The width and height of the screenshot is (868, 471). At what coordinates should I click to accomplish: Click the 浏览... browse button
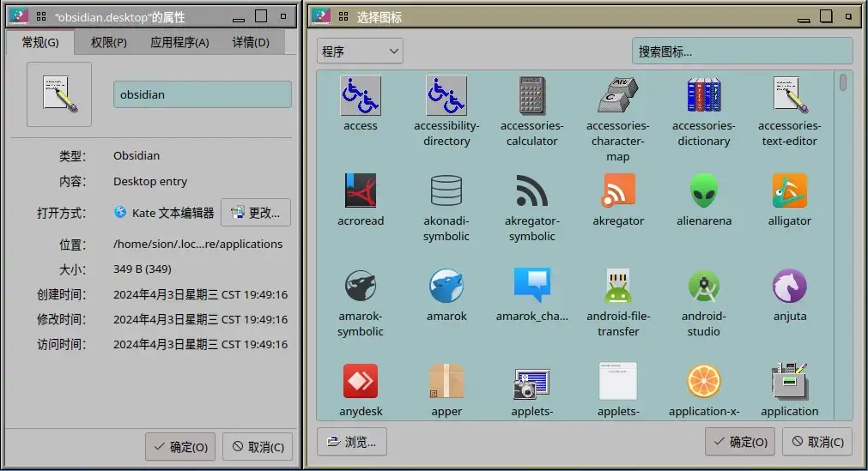pyautogui.click(x=352, y=442)
